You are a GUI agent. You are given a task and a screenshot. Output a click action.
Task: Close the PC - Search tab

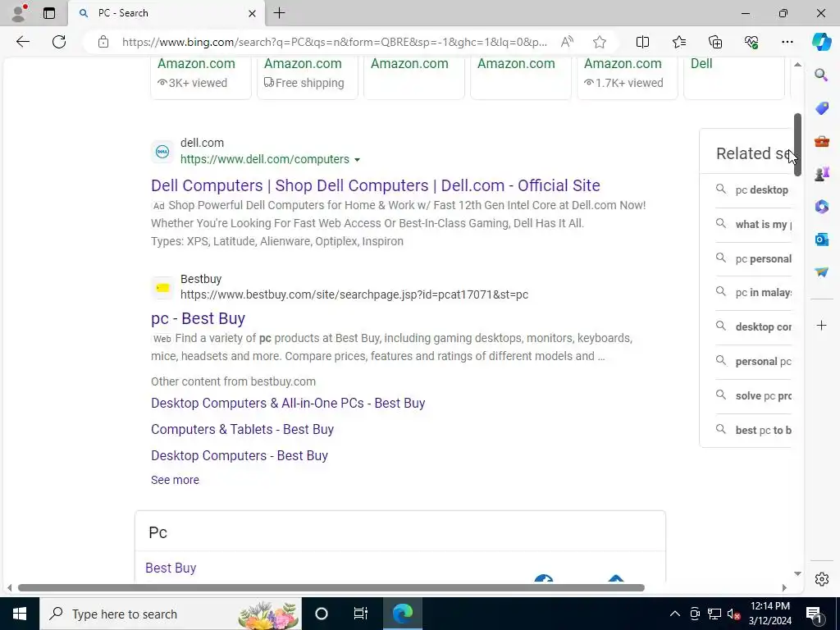click(x=252, y=13)
